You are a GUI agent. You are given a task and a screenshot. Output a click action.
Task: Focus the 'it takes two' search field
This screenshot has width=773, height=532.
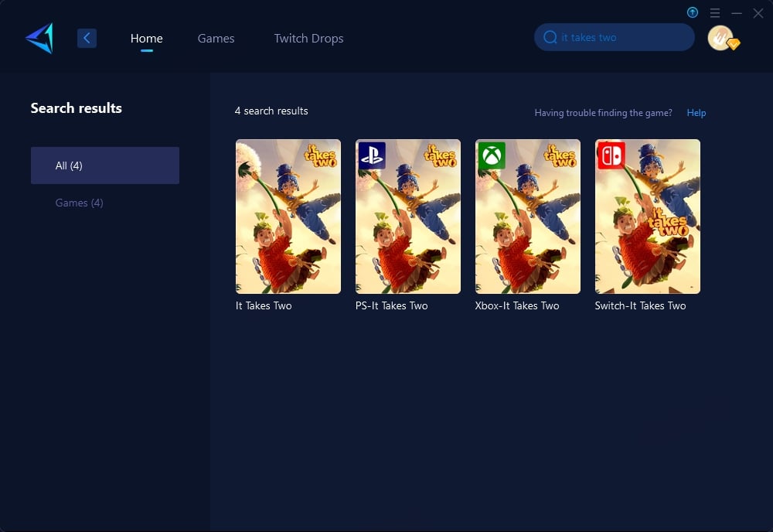(x=622, y=37)
